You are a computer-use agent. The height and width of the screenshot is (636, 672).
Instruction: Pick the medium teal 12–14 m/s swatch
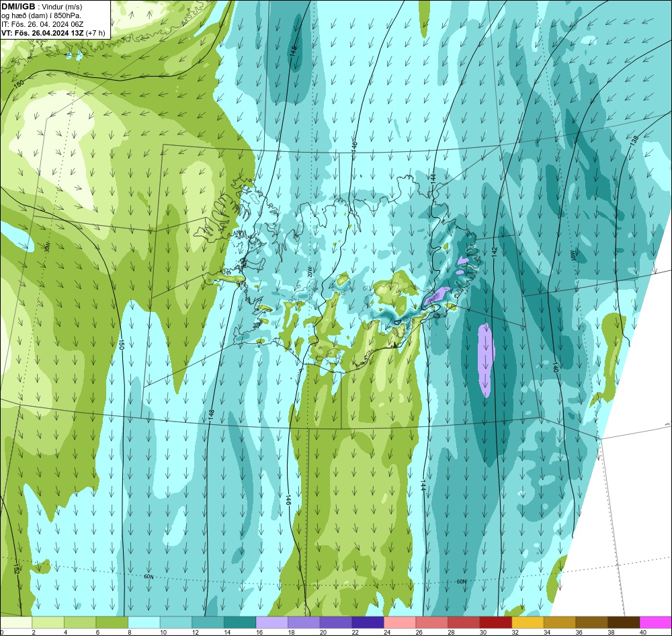click(x=208, y=623)
